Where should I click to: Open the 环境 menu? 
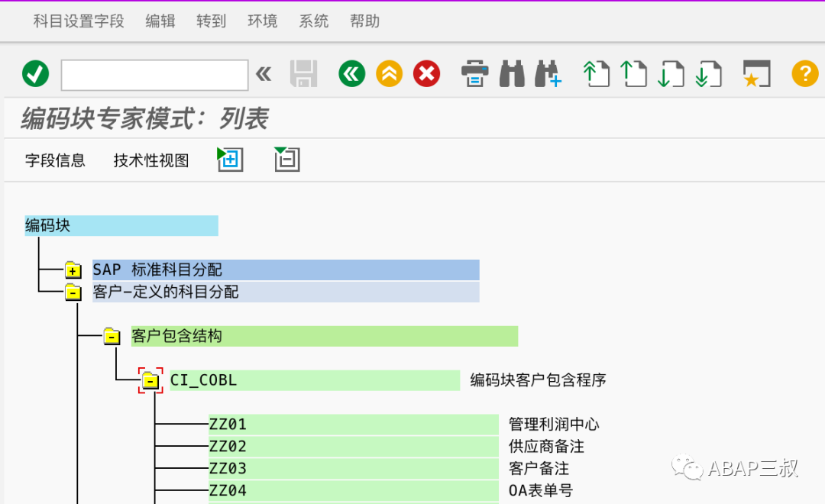tap(263, 21)
